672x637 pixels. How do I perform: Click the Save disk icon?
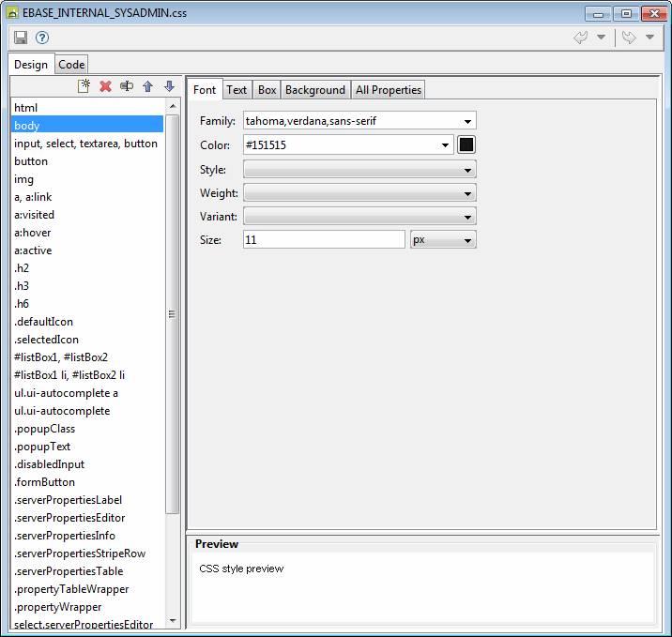tap(21, 38)
